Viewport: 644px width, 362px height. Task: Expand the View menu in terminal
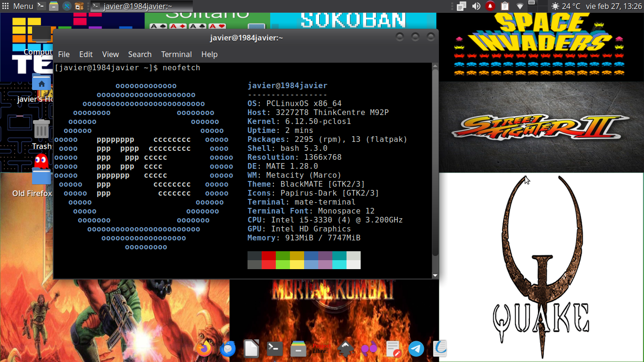tap(110, 54)
